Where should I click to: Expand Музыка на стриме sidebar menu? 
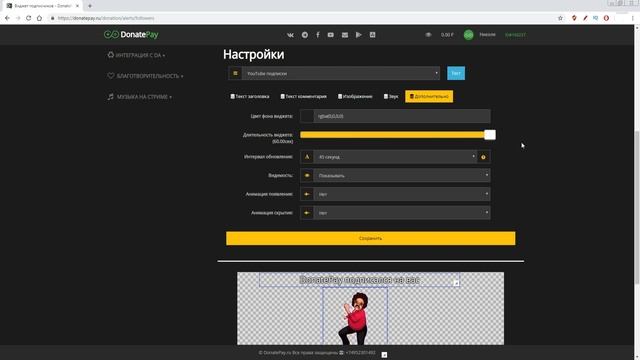[140, 97]
